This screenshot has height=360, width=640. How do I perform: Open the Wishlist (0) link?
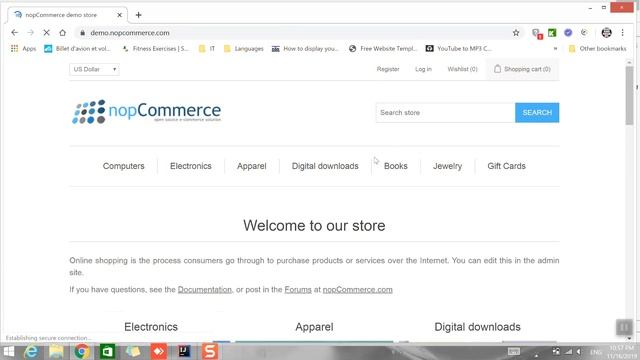coord(462,69)
